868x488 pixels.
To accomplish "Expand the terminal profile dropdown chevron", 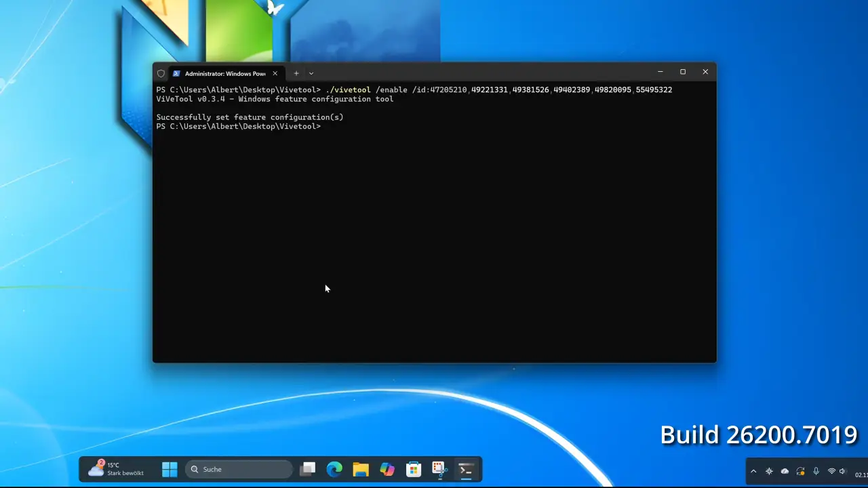I will click(x=311, y=73).
